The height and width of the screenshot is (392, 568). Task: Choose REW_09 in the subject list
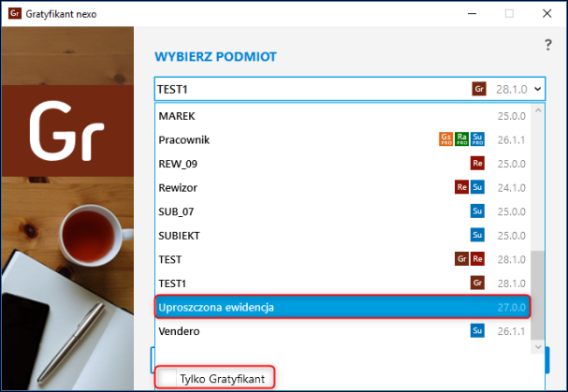click(x=342, y=164)
